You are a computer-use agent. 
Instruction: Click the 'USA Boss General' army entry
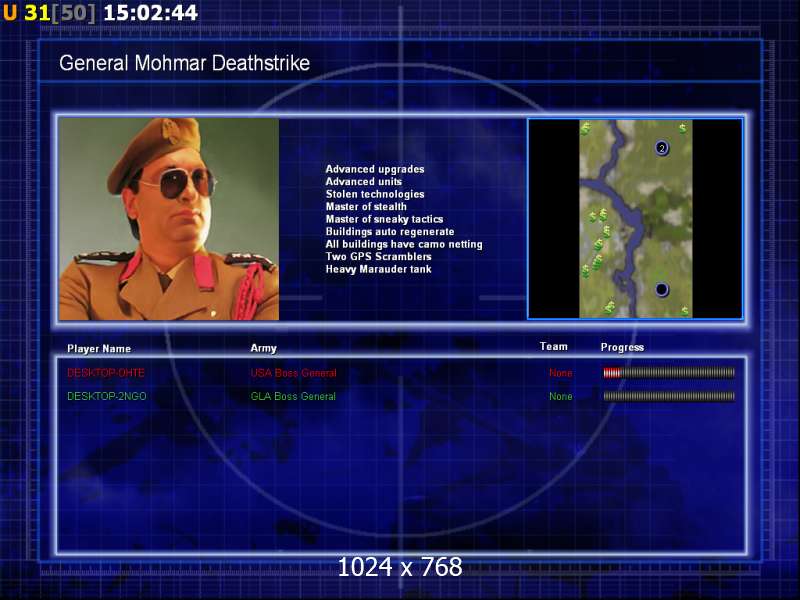click(293, 373)
